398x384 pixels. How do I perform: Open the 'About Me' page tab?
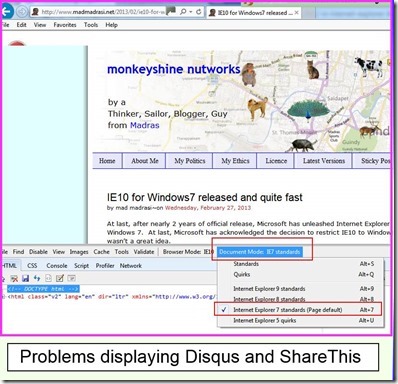[144, 161]
